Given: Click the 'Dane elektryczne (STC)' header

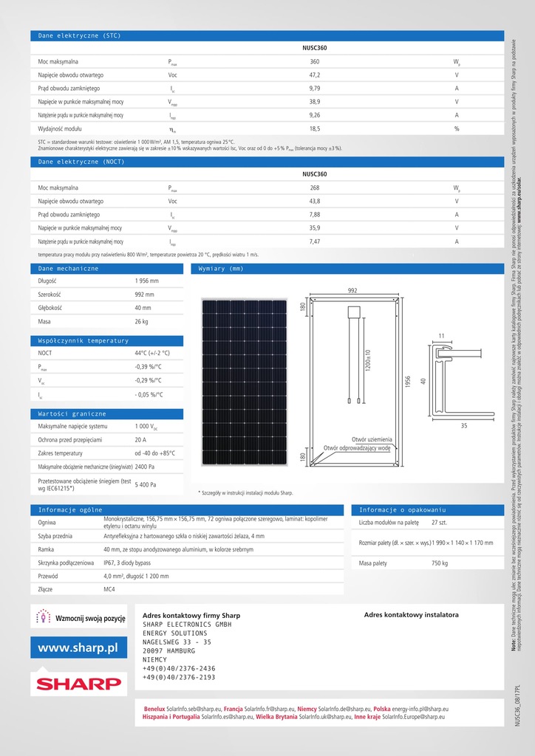Looking at the screenshot, I should tap(267, 35).
